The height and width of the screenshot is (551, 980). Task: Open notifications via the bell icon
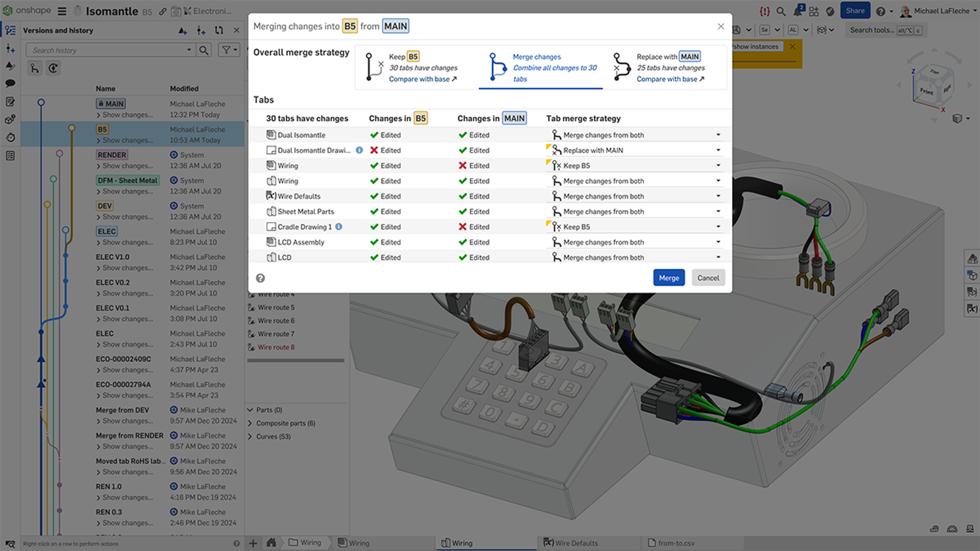point(798,10)
